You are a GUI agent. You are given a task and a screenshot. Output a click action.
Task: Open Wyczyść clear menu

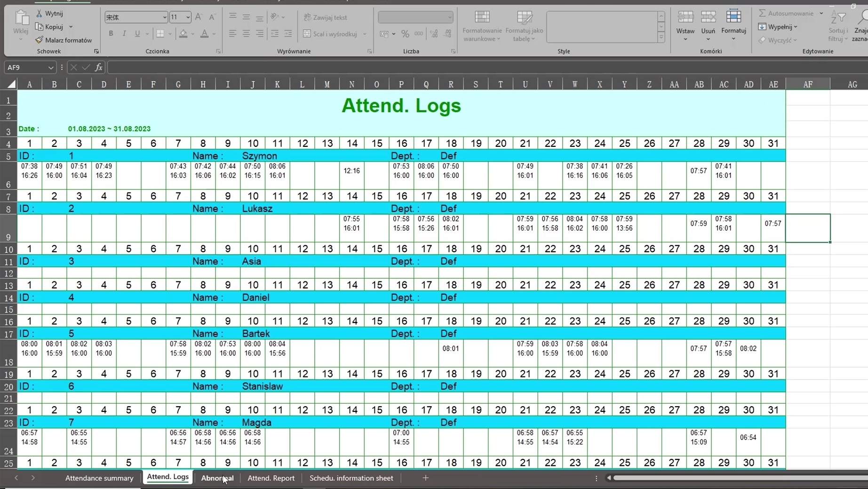click(x=778, y=40)
